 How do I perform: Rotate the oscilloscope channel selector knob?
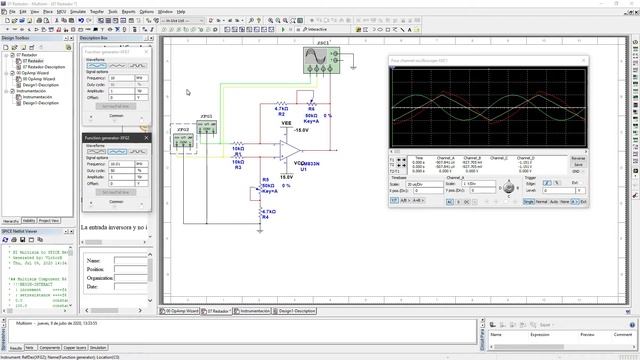coord(509,188)
